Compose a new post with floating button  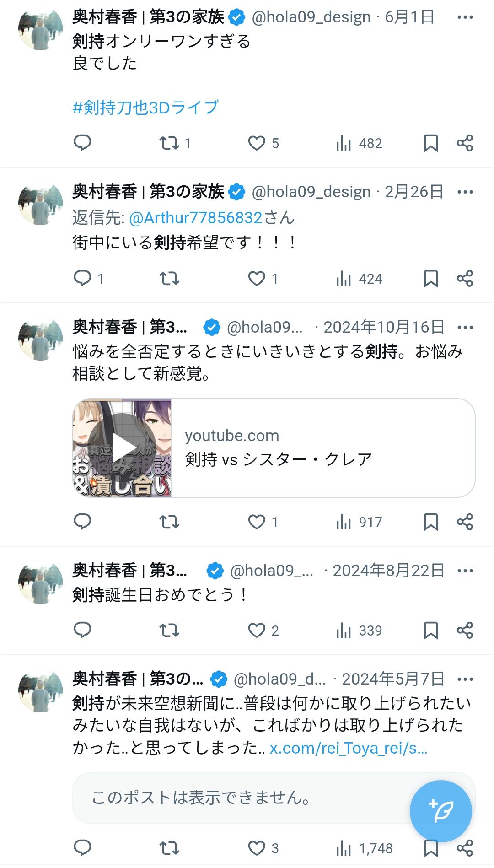(x=440, y=811)
